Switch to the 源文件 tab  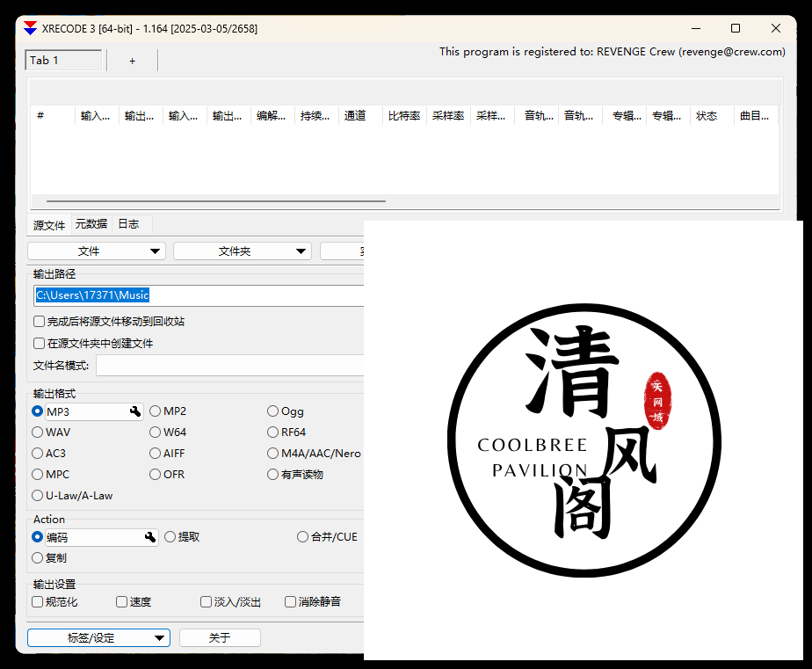(49, 225)
